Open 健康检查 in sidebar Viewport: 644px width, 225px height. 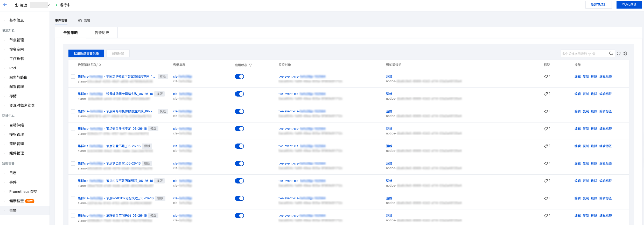pyautogui.click(x=17, y=201)
